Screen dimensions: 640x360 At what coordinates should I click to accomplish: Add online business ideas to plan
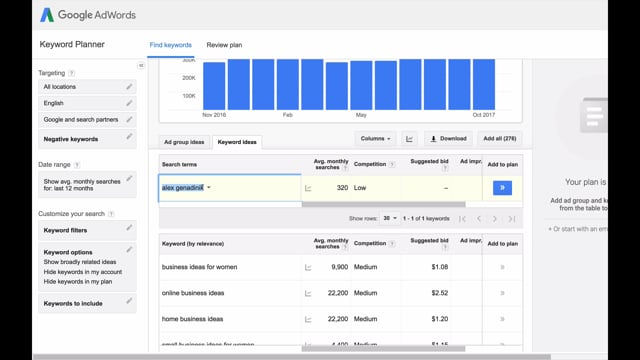click(502, 293)
